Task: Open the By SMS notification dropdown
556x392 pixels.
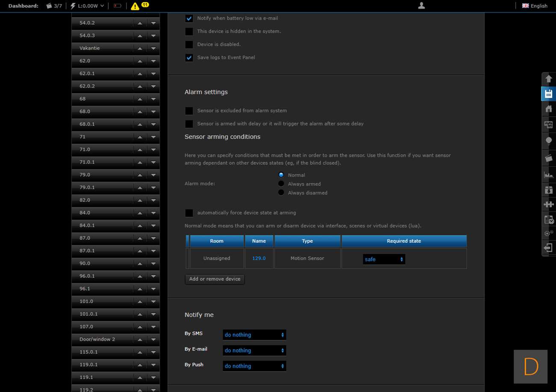Action: click(254, 335)
